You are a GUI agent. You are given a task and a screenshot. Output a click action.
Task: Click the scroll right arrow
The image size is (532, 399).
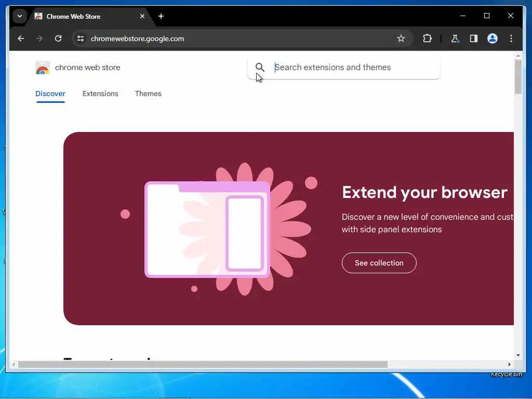509,364
